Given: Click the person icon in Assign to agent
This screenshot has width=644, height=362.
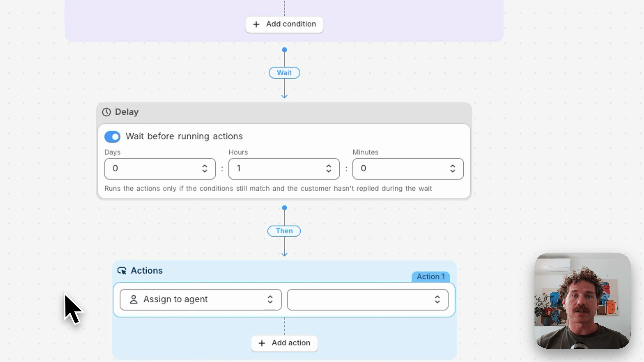Looking at the screenshot, I should pos(133,299).
